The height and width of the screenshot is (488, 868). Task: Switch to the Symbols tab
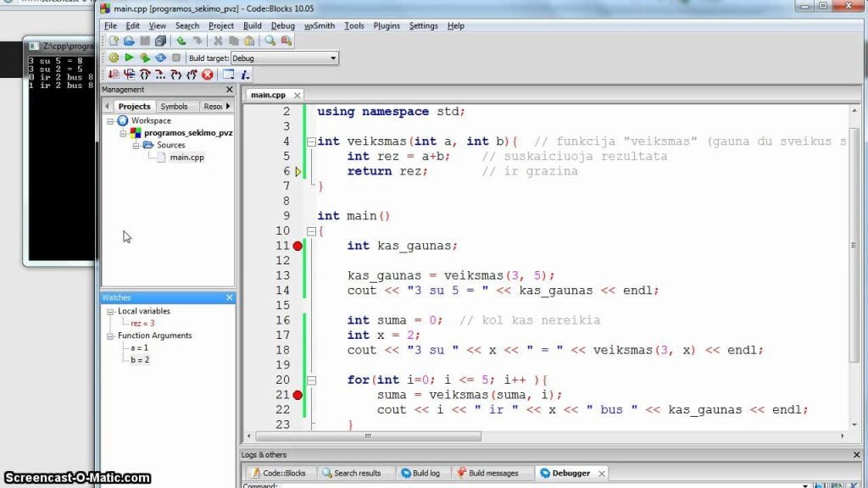click(x=174, y=106)
